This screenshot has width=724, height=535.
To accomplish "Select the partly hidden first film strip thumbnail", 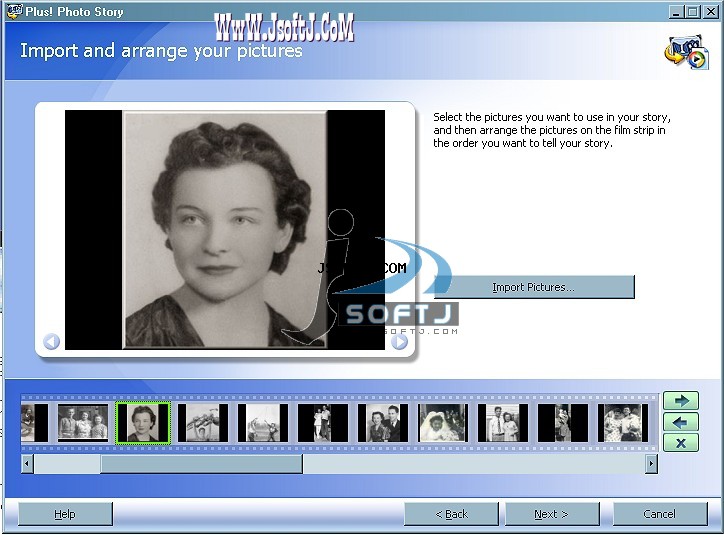I will click(35, 422).
